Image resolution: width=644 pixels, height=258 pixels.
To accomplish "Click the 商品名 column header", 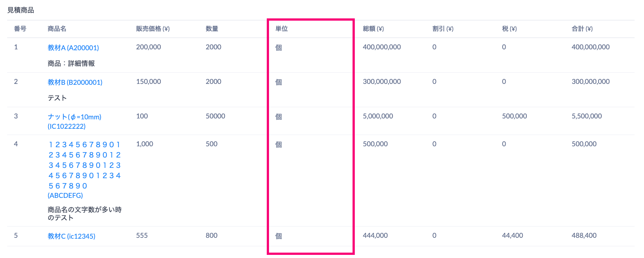I will 57,29.
